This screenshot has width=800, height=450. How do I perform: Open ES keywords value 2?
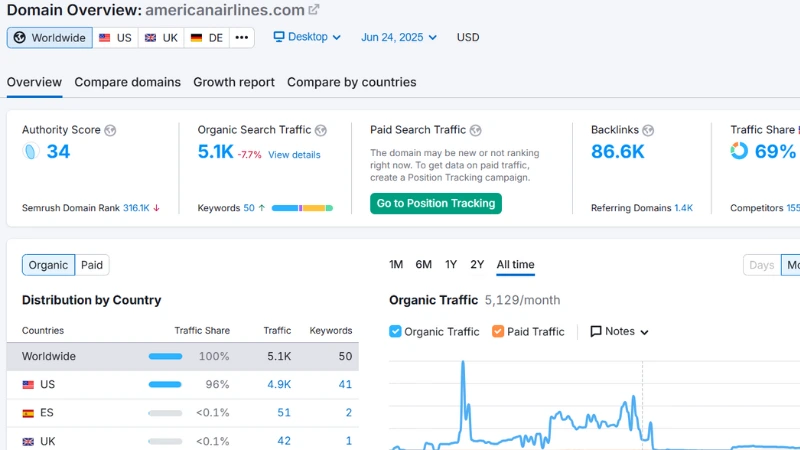click(348, 413)
